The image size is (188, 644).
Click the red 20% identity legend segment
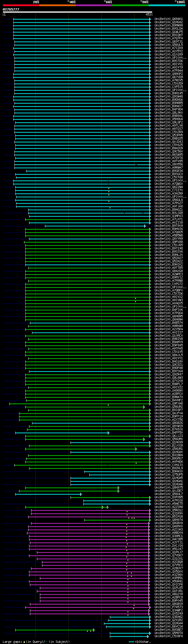[21, 5]
